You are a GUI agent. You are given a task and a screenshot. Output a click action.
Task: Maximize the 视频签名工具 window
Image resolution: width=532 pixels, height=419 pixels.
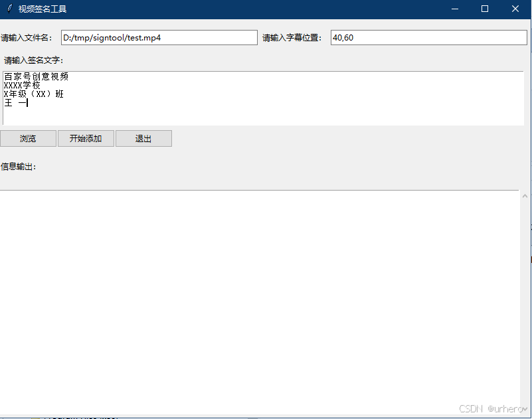tap(485, 9)
